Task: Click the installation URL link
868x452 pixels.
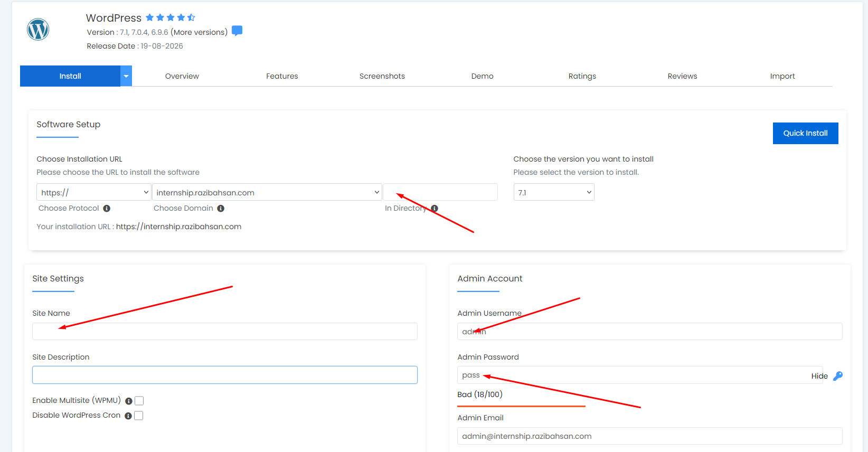Action: (178, 227)
